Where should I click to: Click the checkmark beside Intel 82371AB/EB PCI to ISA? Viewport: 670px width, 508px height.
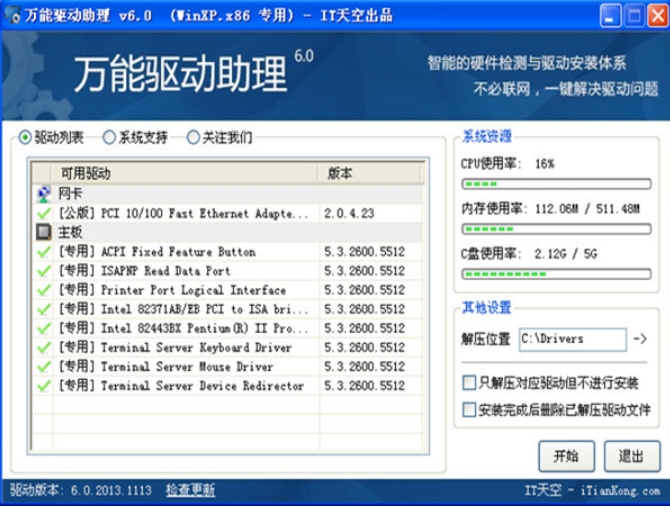(44, 309)
